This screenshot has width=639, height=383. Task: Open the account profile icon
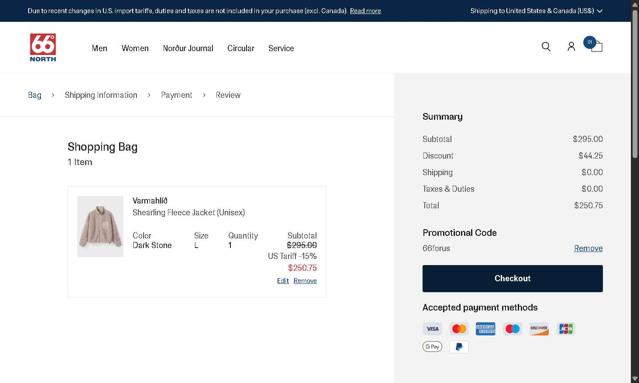[x=571, y=47]
